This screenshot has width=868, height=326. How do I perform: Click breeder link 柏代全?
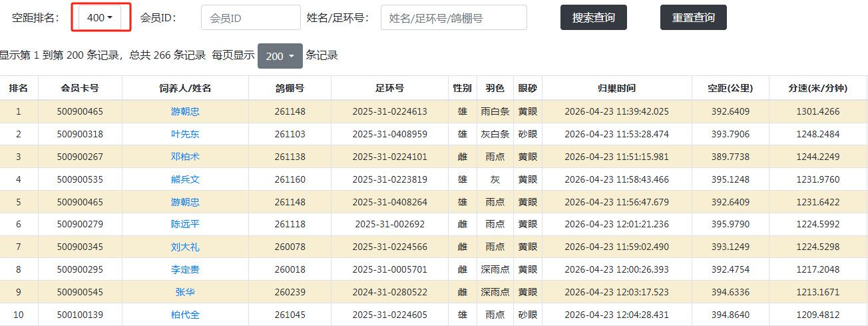(185, 315)
